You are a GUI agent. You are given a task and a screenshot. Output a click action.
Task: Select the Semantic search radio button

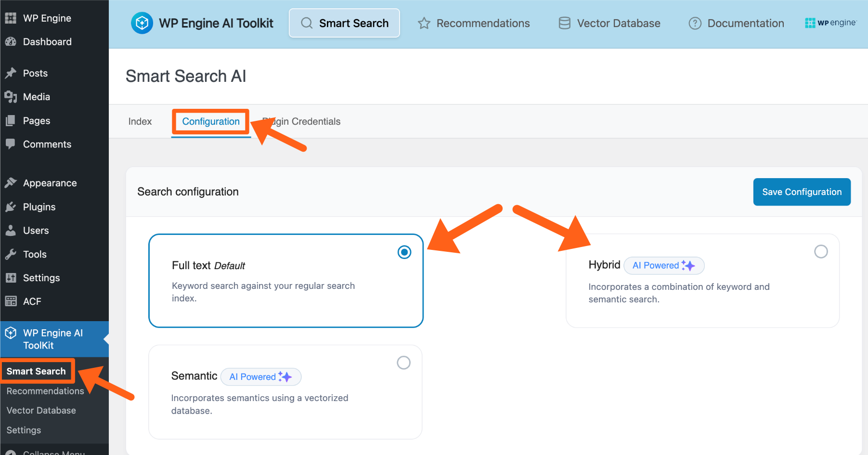[403, 363]
